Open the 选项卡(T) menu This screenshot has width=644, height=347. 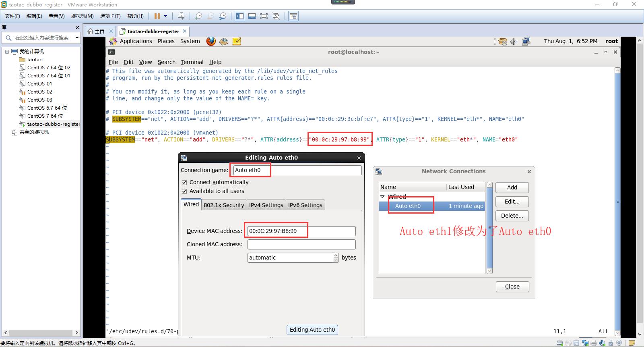(110, 16)
